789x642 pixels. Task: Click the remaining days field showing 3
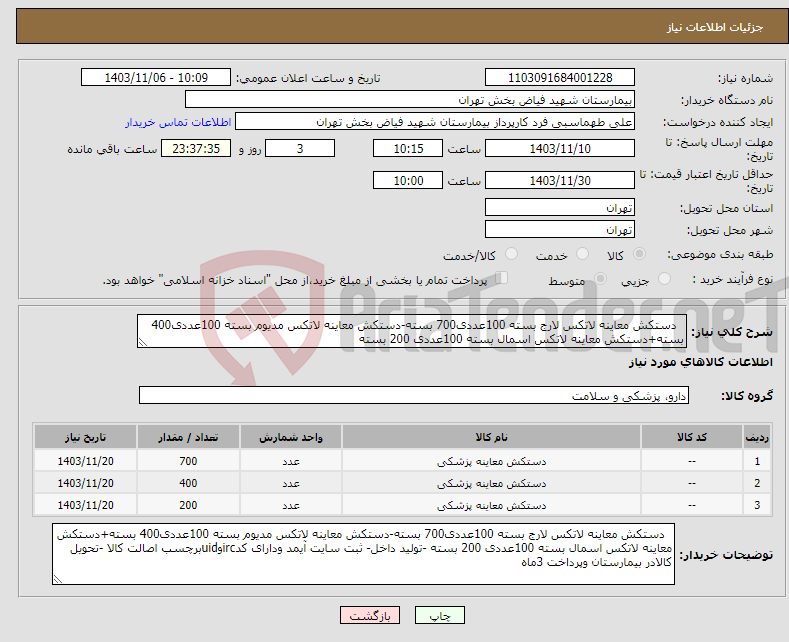pos(300,148)
